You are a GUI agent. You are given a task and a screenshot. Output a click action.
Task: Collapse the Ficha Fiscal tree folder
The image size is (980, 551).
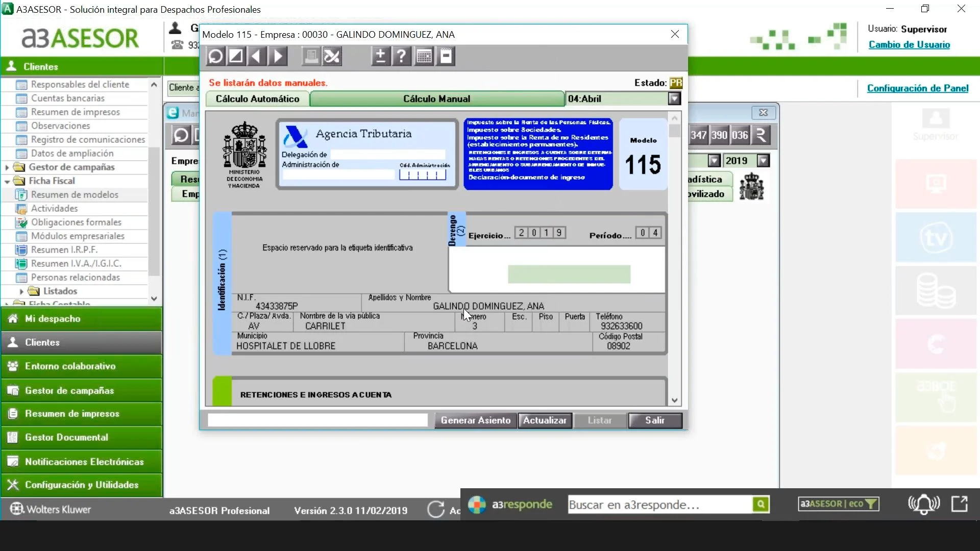(7, 181)
